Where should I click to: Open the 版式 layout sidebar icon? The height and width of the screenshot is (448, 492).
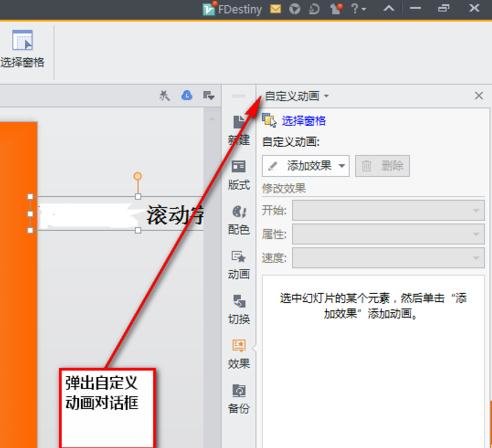[239, 175]
